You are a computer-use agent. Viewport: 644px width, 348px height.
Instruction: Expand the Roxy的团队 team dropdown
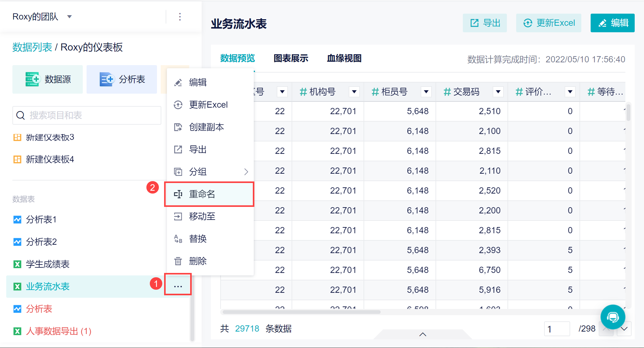[x=69, y=17]
